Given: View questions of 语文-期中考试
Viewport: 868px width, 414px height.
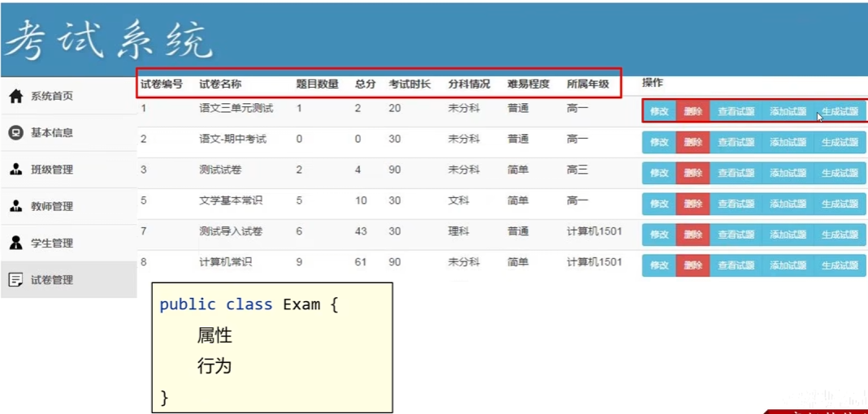Looking at the screenshot, I should pyautogui.click(x=736, y=142).
